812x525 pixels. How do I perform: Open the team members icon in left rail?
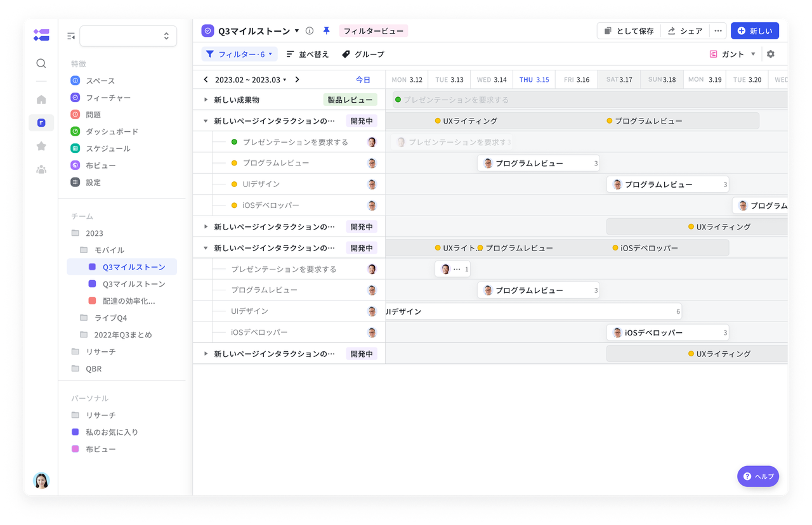(41, 169)
